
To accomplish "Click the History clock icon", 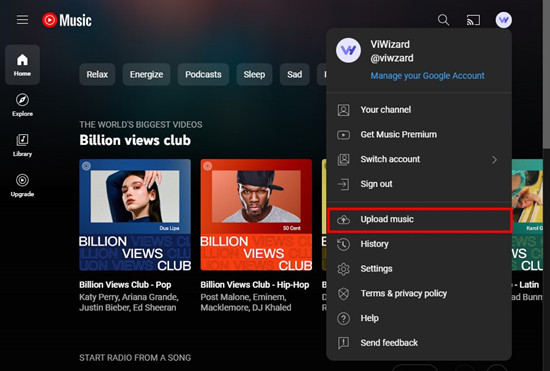I will tap(343, 244).
